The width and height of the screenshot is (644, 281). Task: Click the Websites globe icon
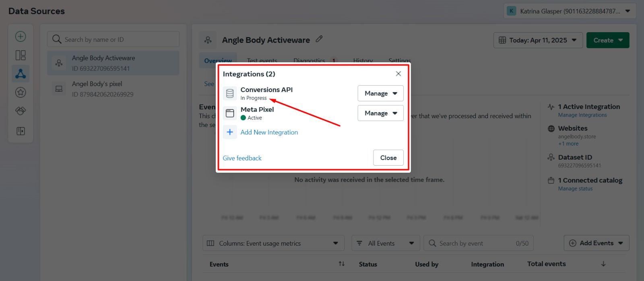[x=551, y=129]
